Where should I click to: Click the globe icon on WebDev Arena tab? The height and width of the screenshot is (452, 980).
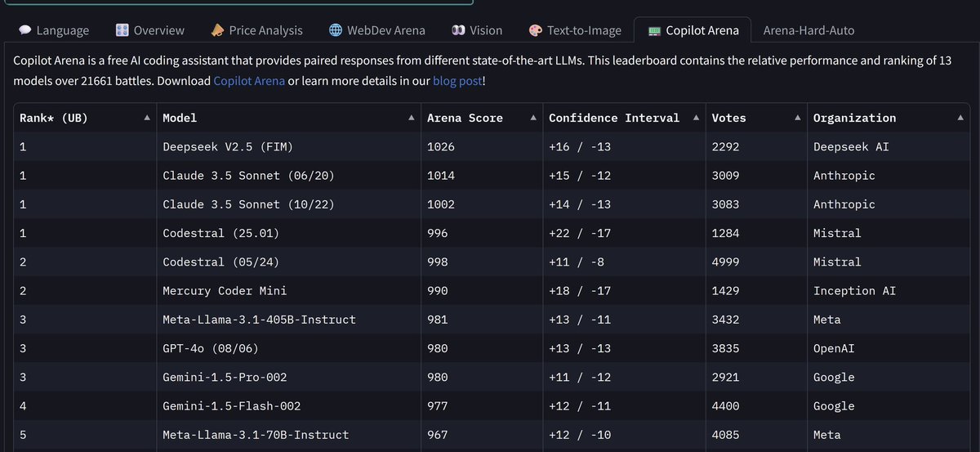tap(336, 30)
